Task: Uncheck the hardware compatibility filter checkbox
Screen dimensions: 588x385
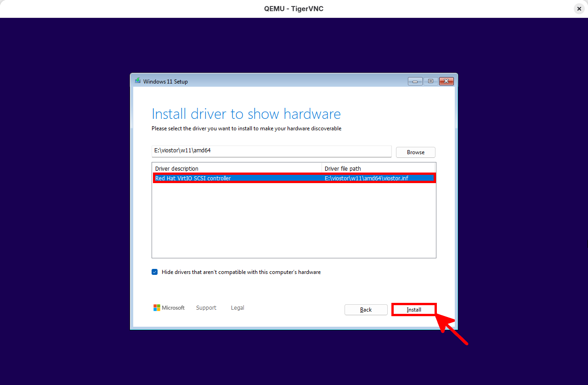Action: coord(154,272)
